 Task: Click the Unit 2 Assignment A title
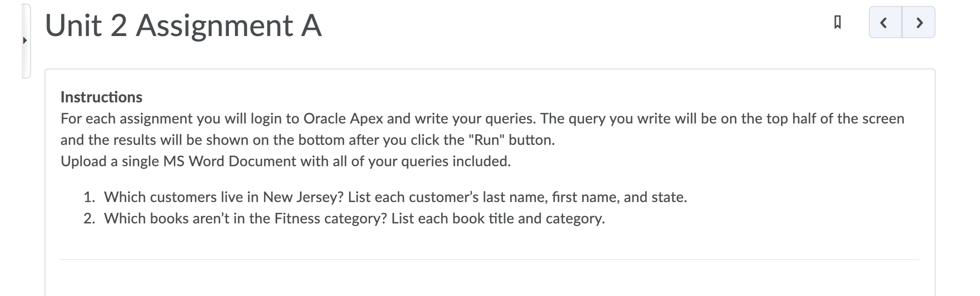(183, 25)
